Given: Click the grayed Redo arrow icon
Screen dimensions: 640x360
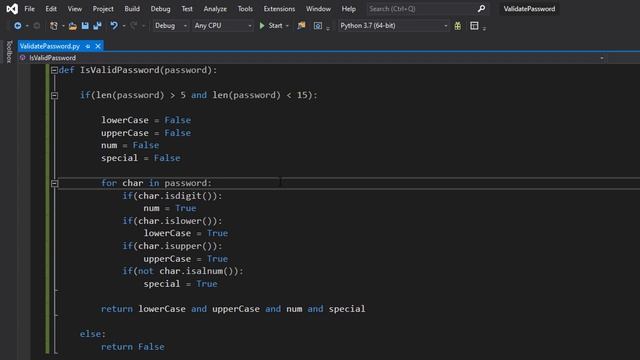Looking at the screenshot, I should [x=133, y=26].
